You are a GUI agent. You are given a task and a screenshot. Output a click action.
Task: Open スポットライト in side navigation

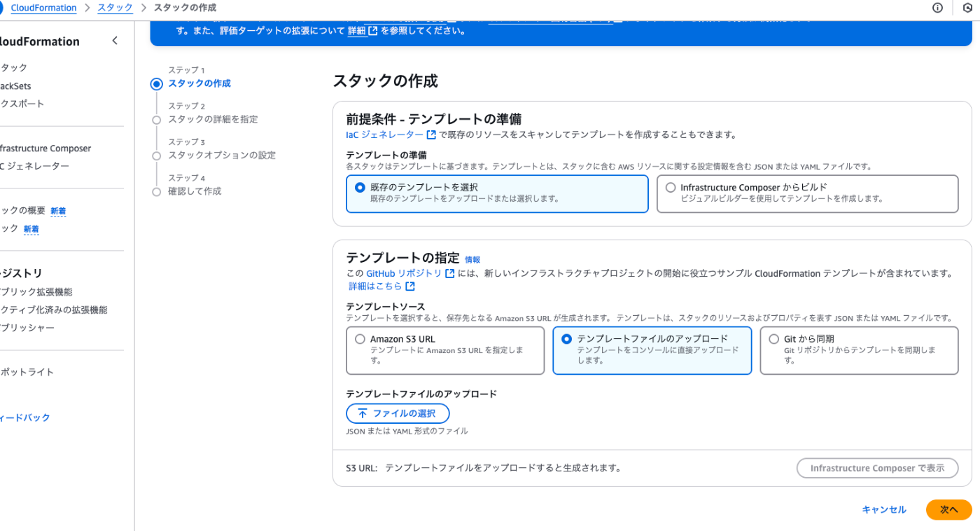[x=27, y=372]
